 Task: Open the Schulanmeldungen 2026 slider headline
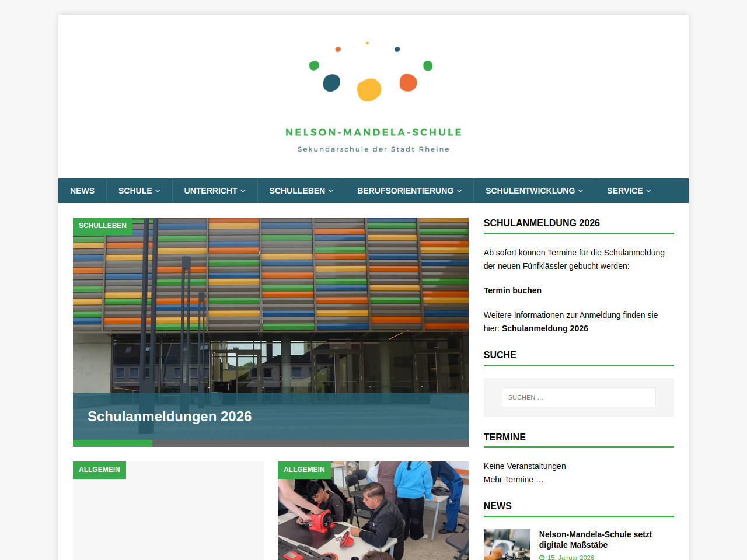[169, 416]
